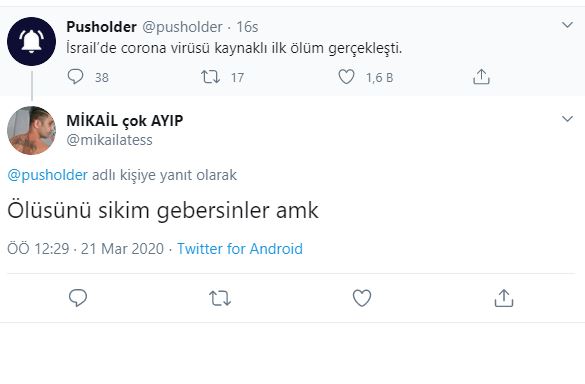The image size is (585, 384).
Task: Click the reply icon on Pusholder's tweet
Action: click(75, 77)
